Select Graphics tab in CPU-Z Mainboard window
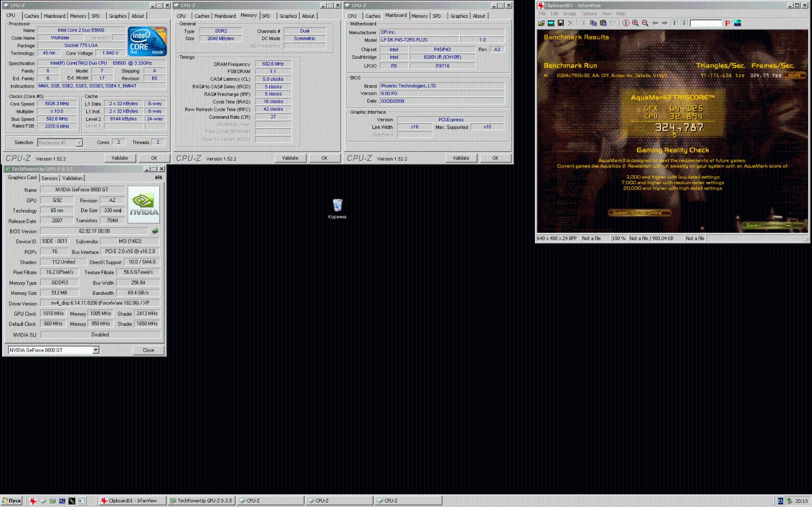Image resolution: width=812 pixels, height=507 pixels. pyautogui.click(x=459, y=16)
